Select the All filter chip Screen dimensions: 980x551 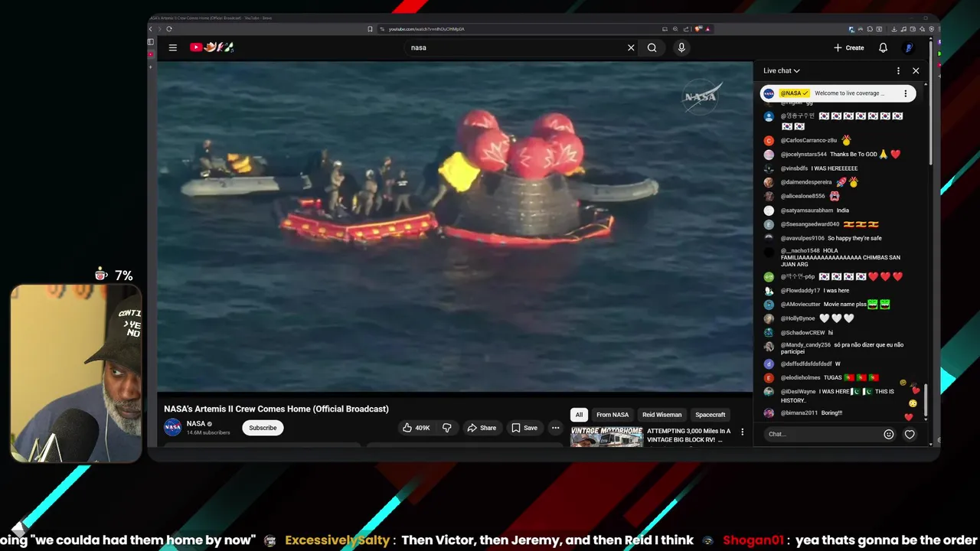579,415
